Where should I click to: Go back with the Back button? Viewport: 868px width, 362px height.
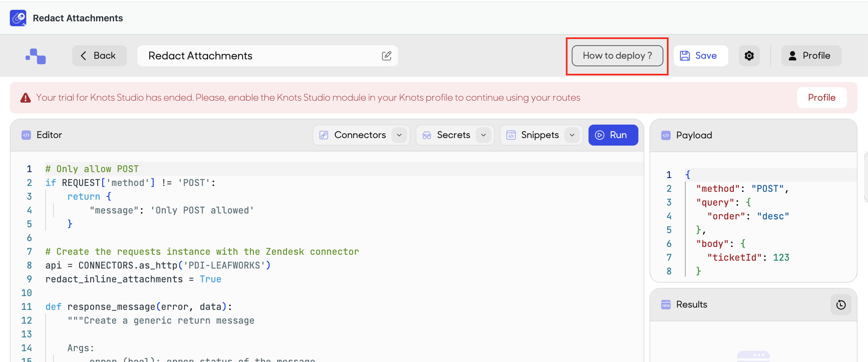99,55
